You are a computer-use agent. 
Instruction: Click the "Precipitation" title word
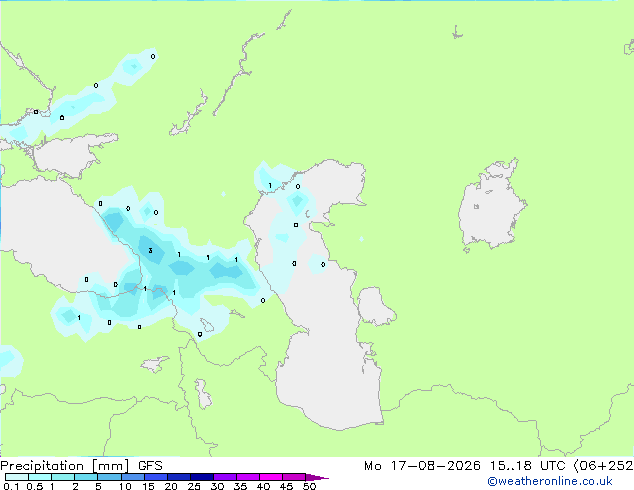tap(42, 466)
